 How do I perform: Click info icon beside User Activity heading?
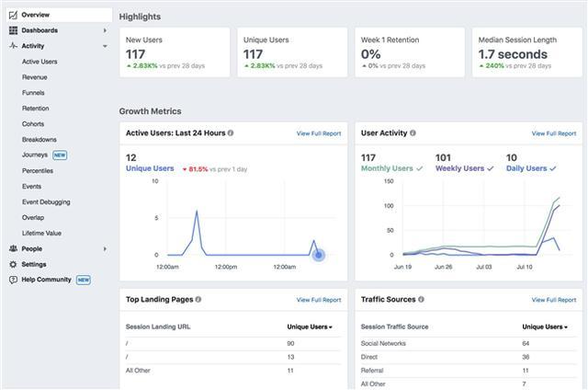pyautogui.click(x=413, y=133)
